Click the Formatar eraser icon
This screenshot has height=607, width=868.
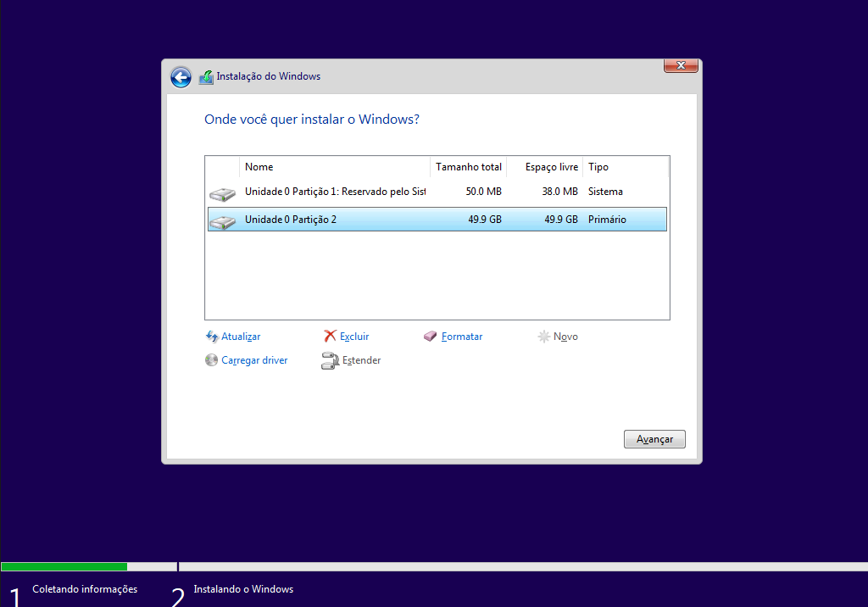click(431, 337)
